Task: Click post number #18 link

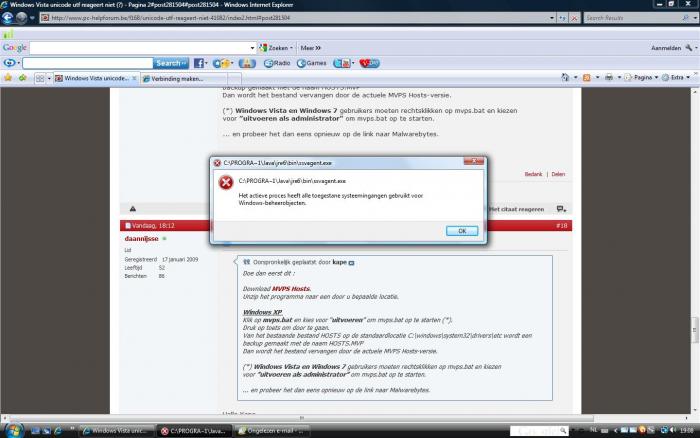Action: click(x=562, y=225)
